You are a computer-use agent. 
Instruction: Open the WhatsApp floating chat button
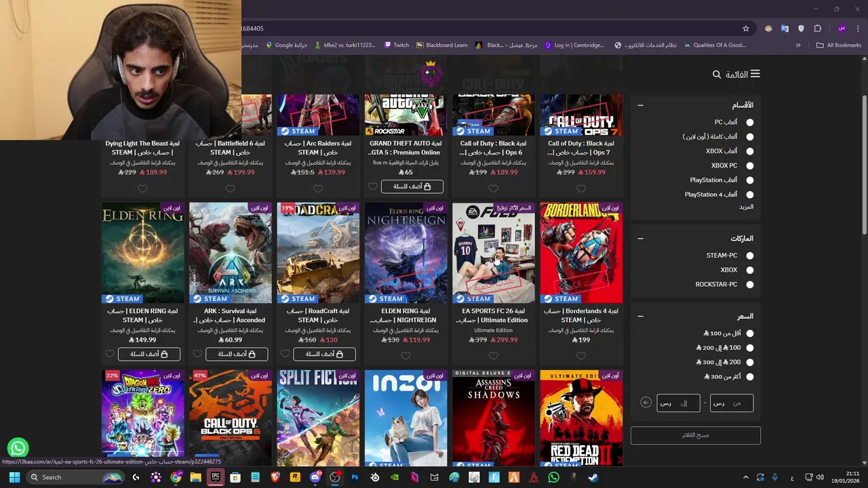pos(18,448)
